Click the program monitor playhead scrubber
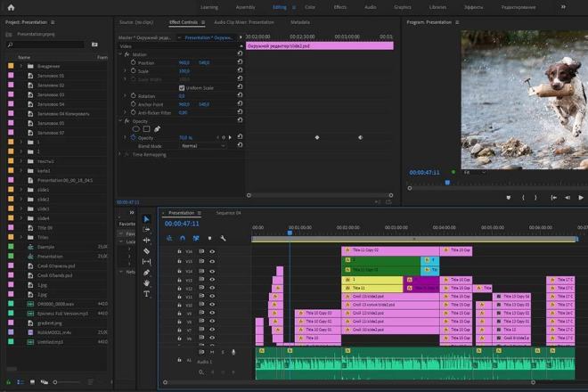Screen dimensions: 588x392 447,183
